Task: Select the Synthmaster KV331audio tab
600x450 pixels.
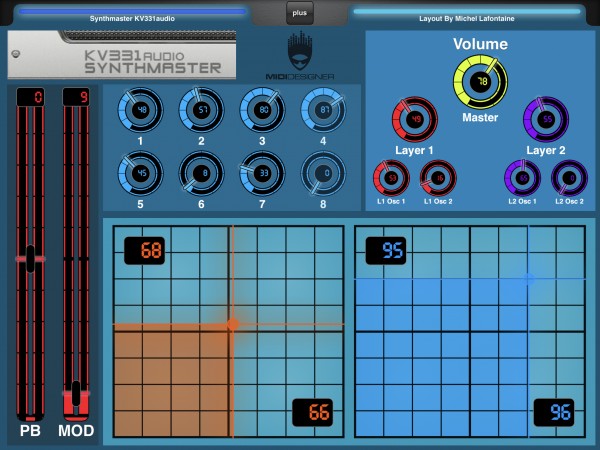Action: point(132,15)
